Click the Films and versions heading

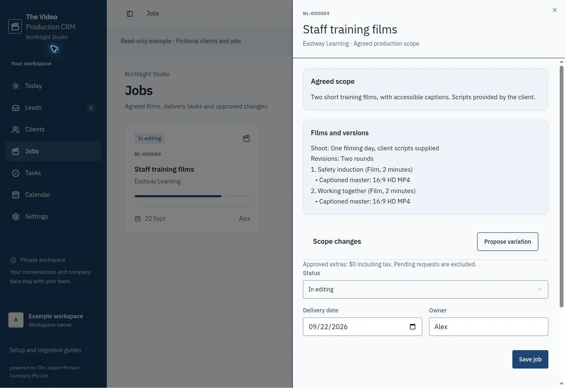pos(340,133)
